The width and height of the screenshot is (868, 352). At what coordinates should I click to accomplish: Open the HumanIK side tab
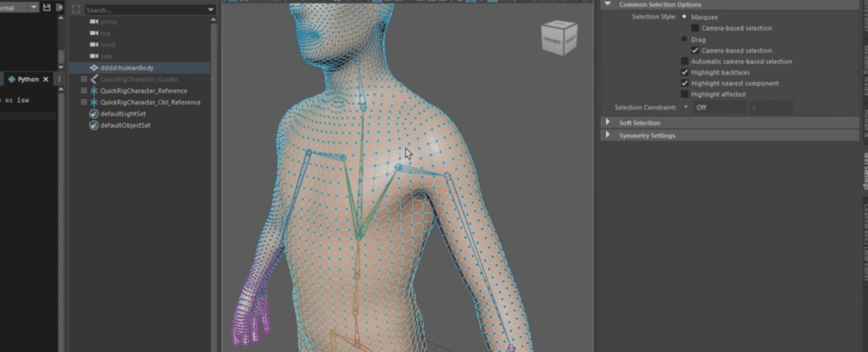pos(864,122)
